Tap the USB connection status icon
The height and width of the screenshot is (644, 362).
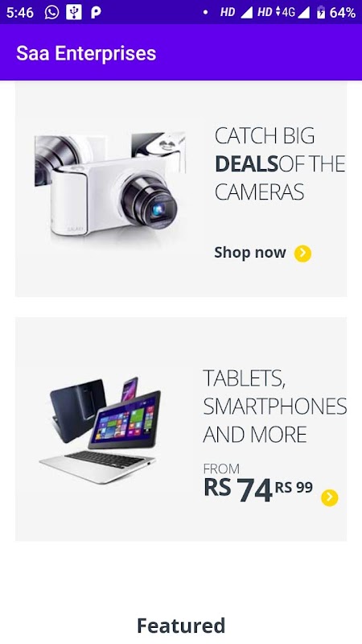74,12
